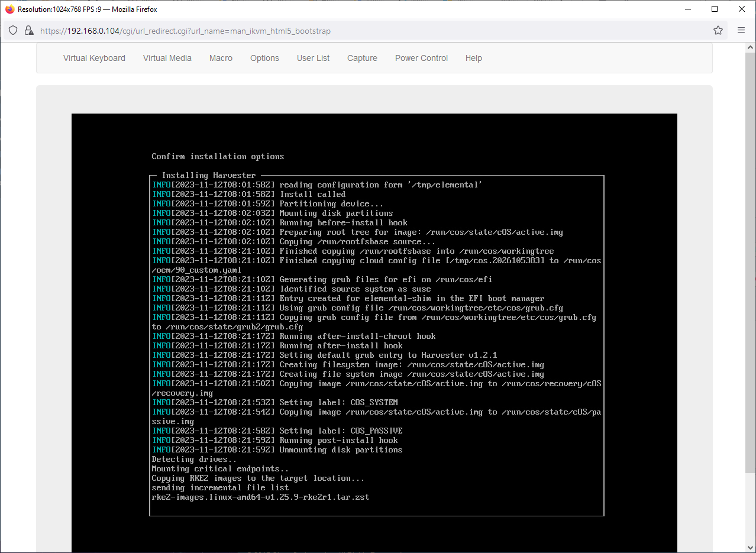Viewport: 756px width, 553px height.
Task: Open the Firefox hamburger application menu
Action: pos(741,30)
